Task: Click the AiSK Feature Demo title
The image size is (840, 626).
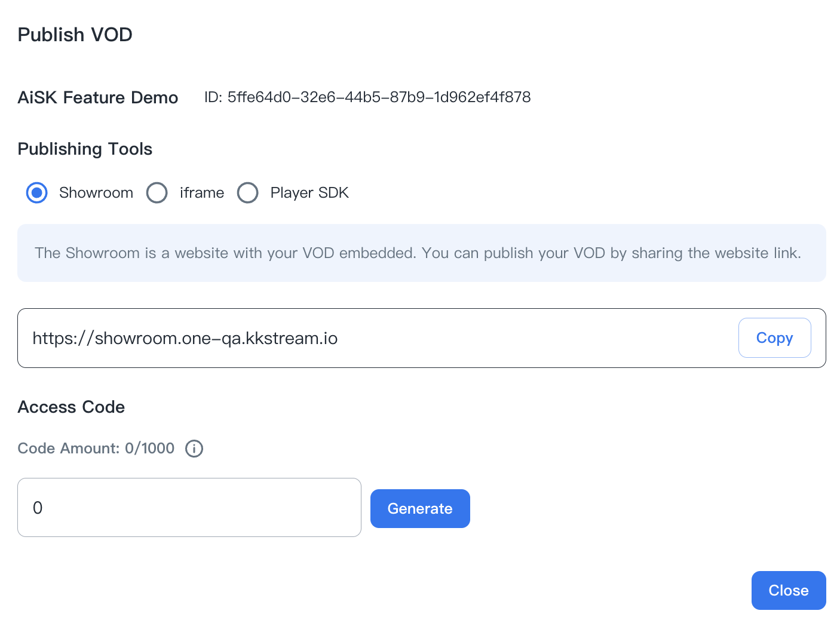Action: tap(98, 97)
